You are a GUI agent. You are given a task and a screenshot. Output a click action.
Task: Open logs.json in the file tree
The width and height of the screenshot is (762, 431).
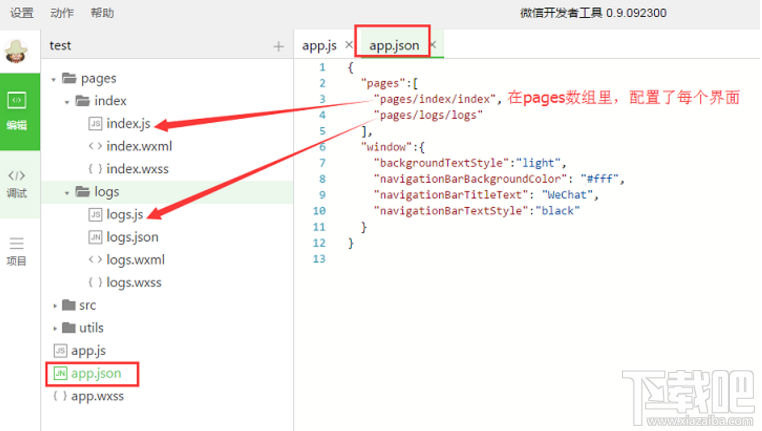[x=132, y=237]
